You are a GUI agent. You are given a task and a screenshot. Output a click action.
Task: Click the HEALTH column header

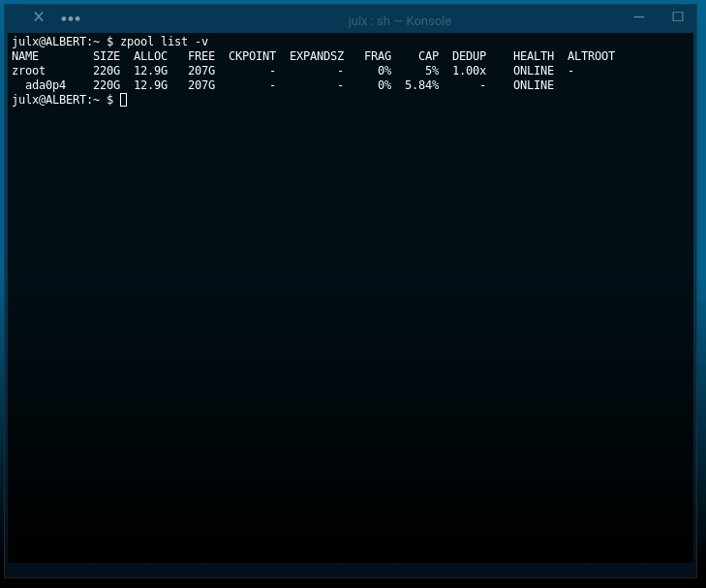point(534,56)
